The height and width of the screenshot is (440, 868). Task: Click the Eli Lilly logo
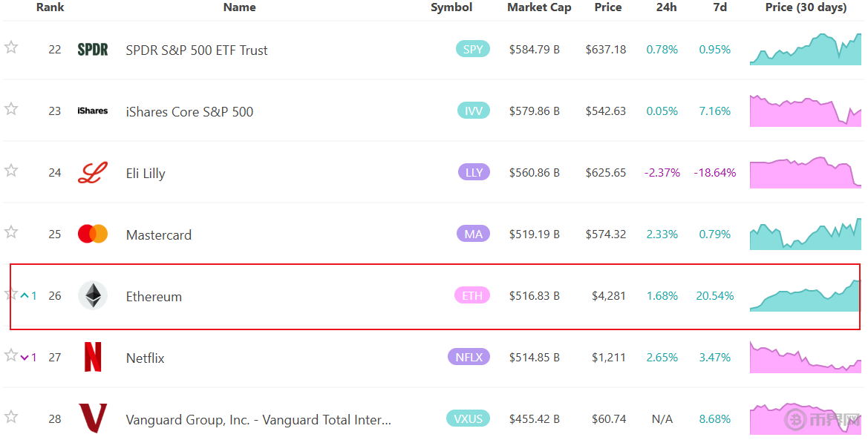(93, 173)
